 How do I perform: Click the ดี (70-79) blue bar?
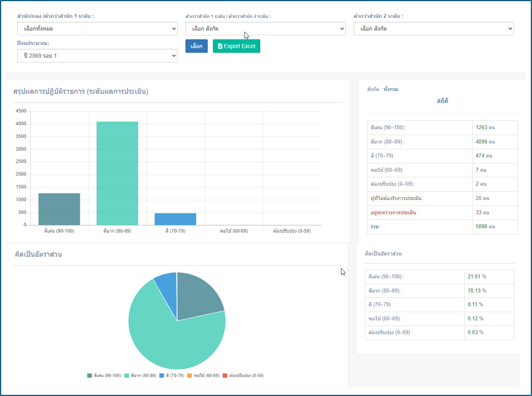175,219
